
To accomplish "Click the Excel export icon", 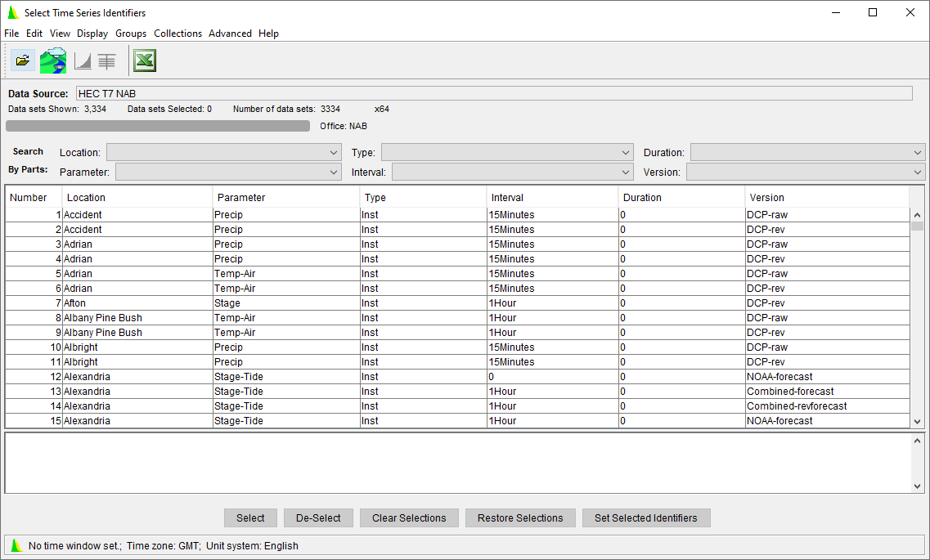I will [145, 60].
